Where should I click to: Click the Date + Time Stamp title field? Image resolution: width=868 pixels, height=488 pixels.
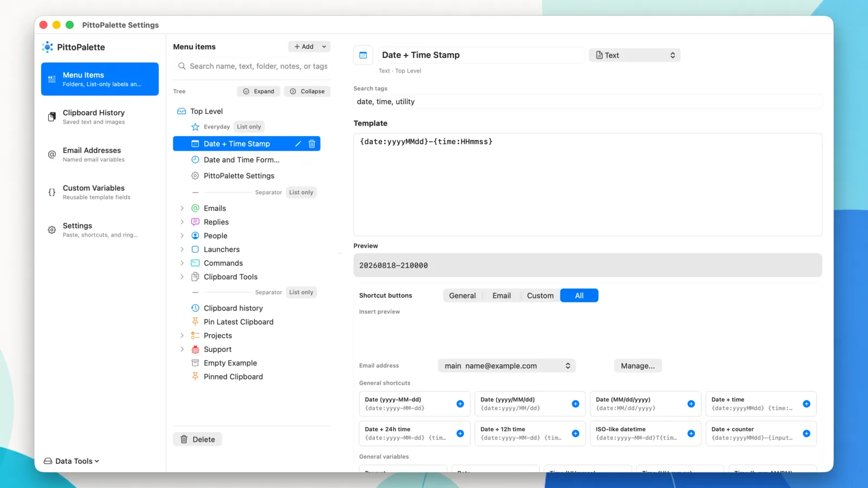[x=481, y=55]
